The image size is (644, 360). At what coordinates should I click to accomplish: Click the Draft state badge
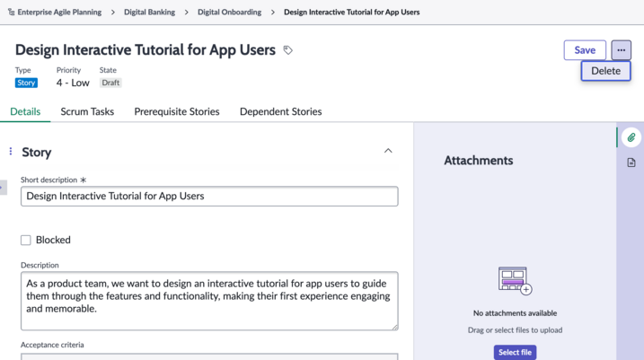click(x=110, y=83)
